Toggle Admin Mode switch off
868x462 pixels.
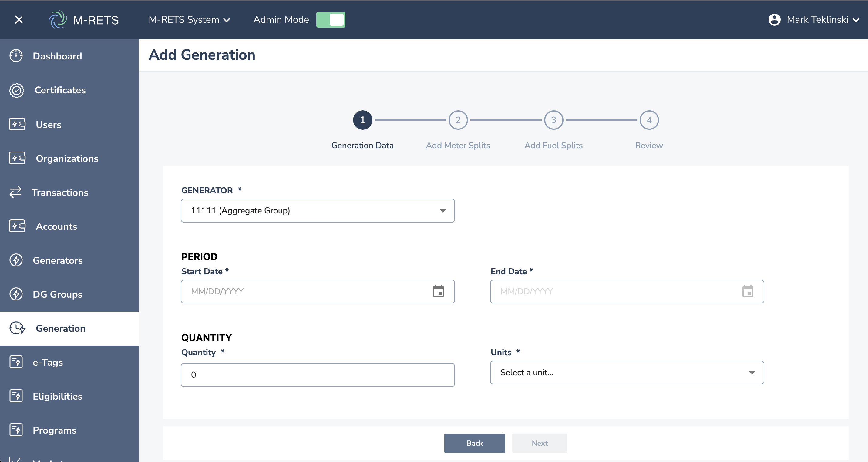click(331, 19)
